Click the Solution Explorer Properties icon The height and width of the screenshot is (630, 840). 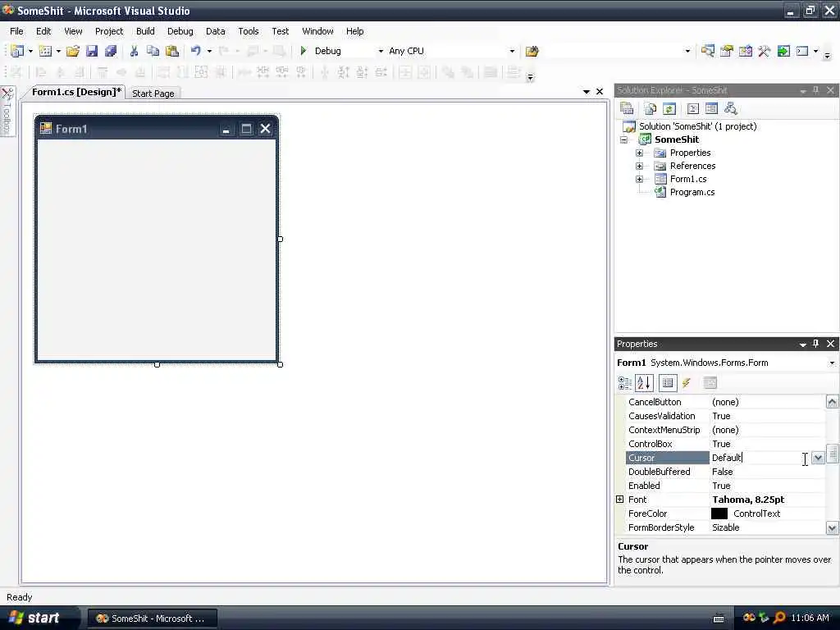(627, 109)
